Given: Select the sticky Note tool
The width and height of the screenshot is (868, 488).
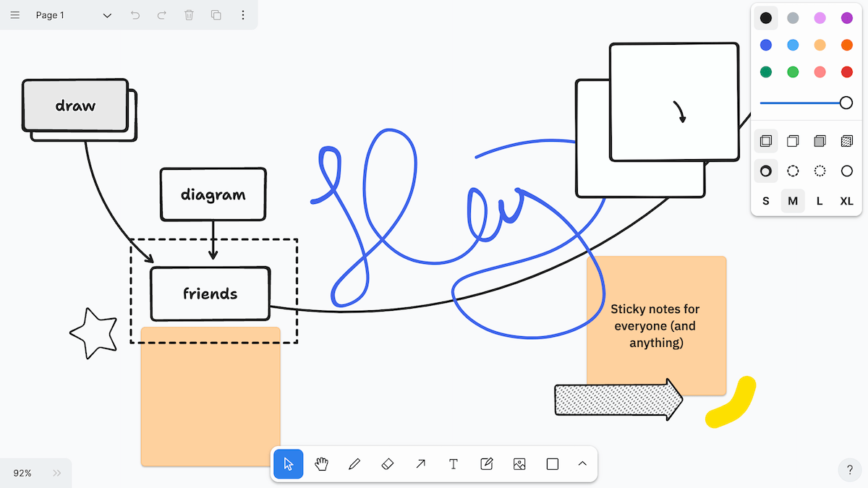Looking at the screenshot, I should (x=486, y=464).
